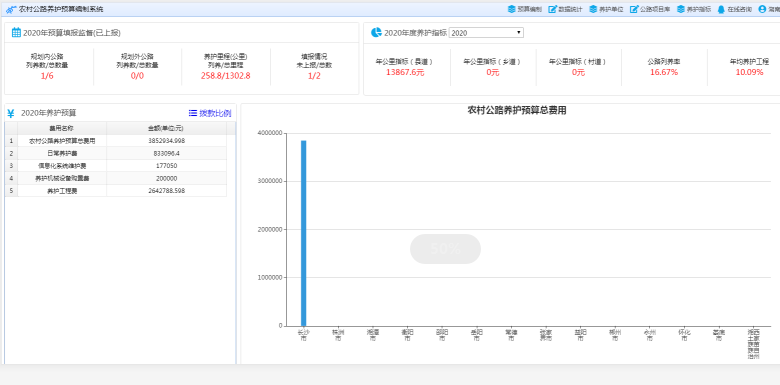This screenshot has height=385, width=780.
Task: Click row number 1 in budget table
Action: tap(11, 141)
